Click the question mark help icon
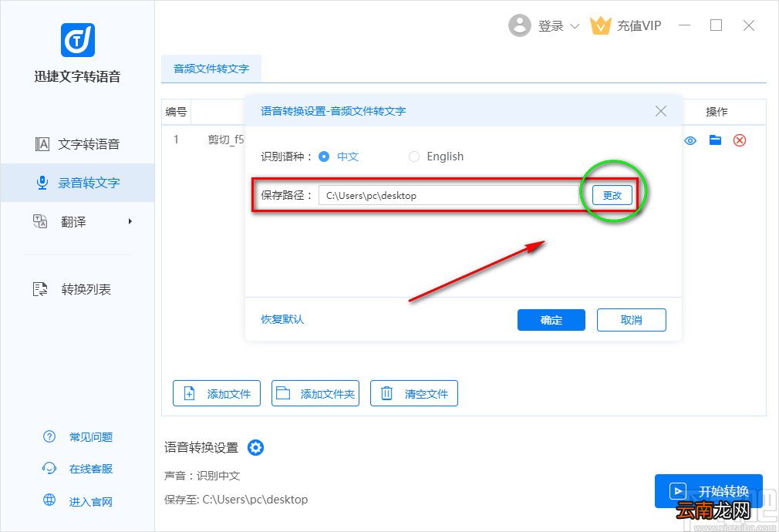This screenshot has width=779, height=532. 49,436
